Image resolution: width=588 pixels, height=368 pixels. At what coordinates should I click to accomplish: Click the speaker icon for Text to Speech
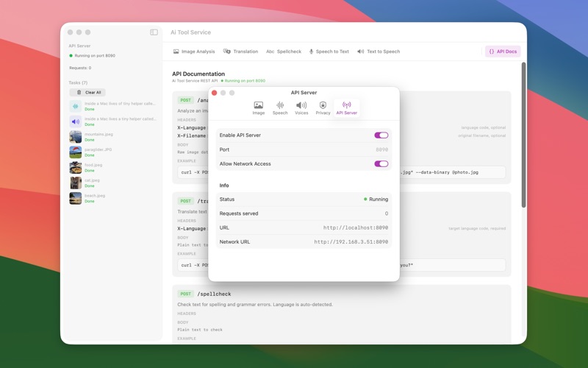360,52
